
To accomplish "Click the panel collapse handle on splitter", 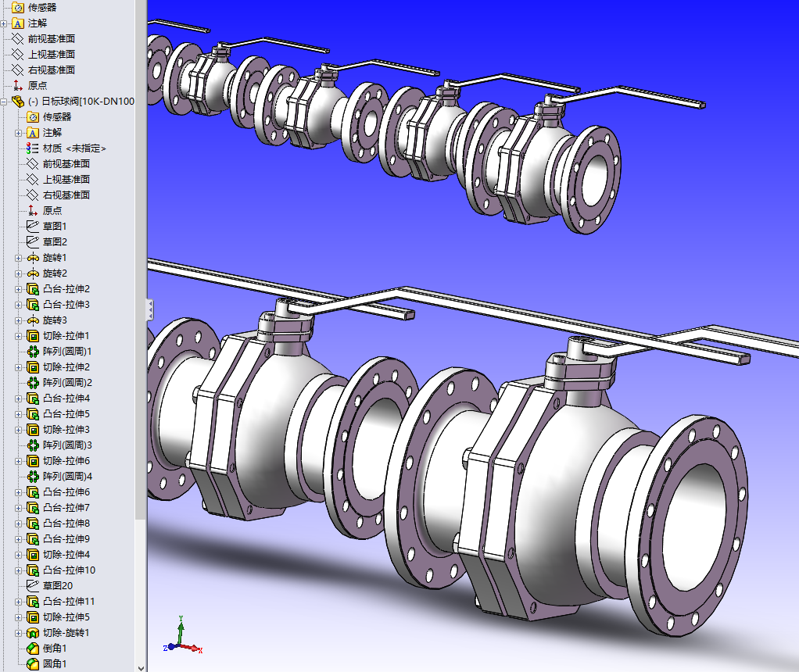I will (x=150, y=309).
